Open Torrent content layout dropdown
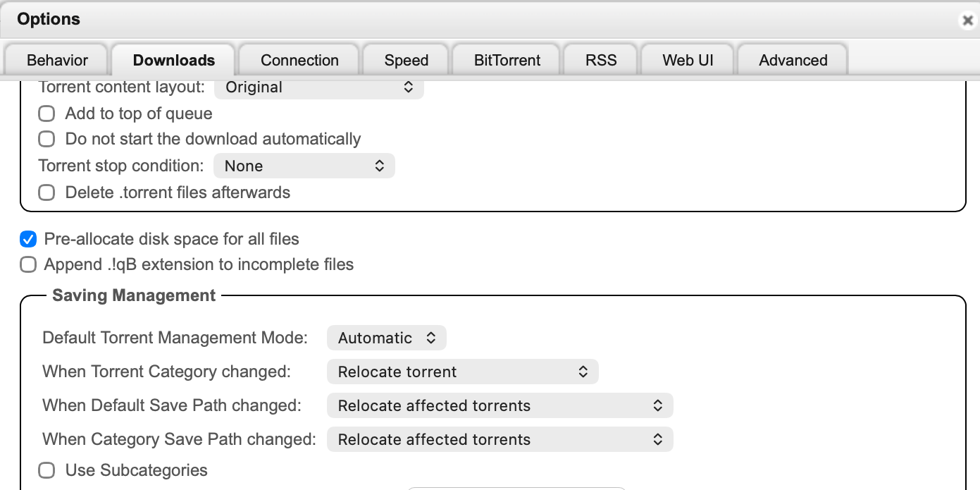This screenshot has height=490, width=980. pos(319,87)
